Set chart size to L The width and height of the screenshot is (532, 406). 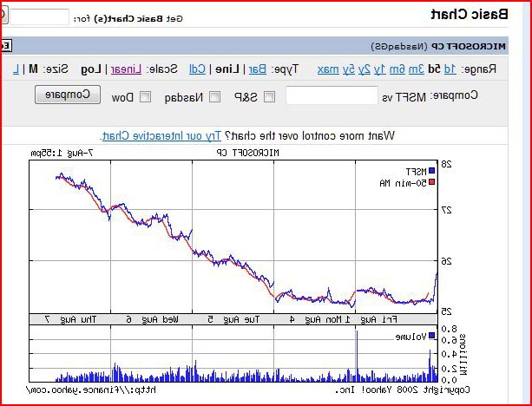point(16,69)
